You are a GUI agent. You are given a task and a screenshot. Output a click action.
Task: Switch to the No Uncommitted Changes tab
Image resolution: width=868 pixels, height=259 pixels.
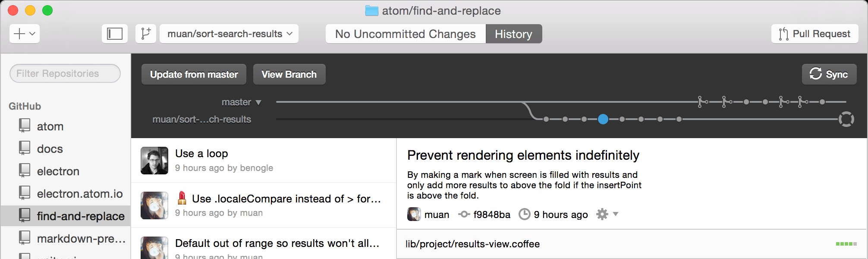(406, 34)
